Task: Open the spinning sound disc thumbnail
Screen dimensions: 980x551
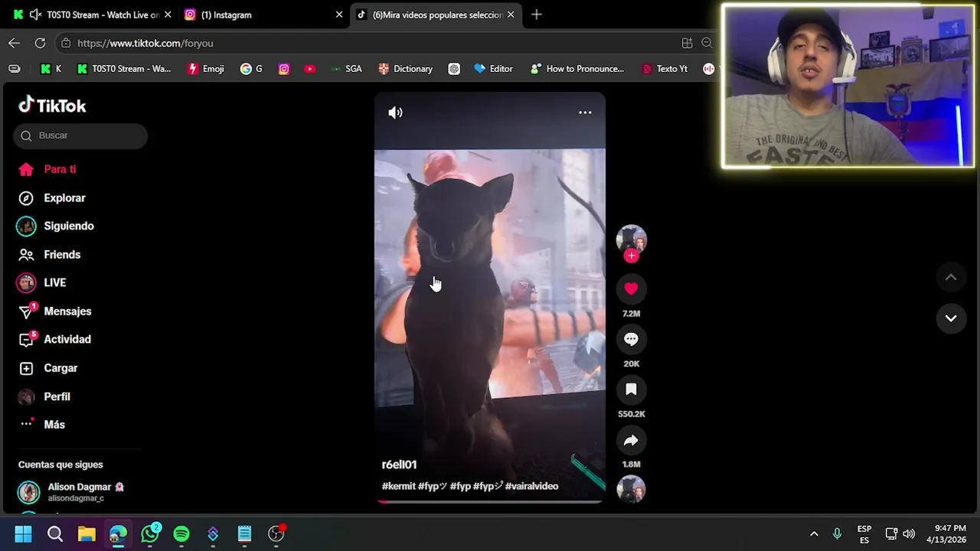Action: (x=631, y=489)
